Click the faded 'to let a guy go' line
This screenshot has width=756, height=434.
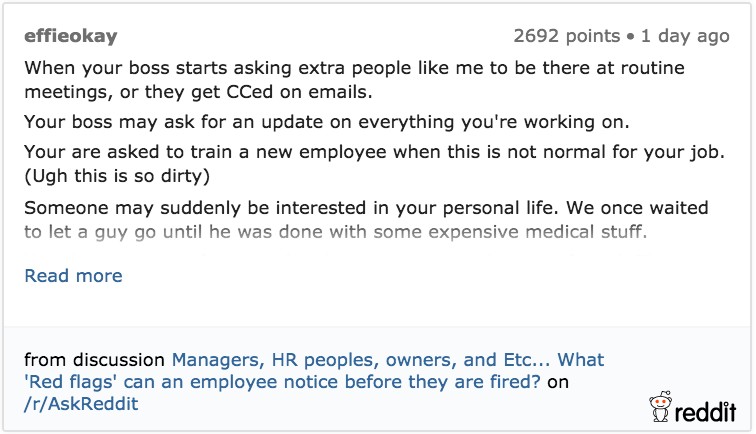point(336,234)
